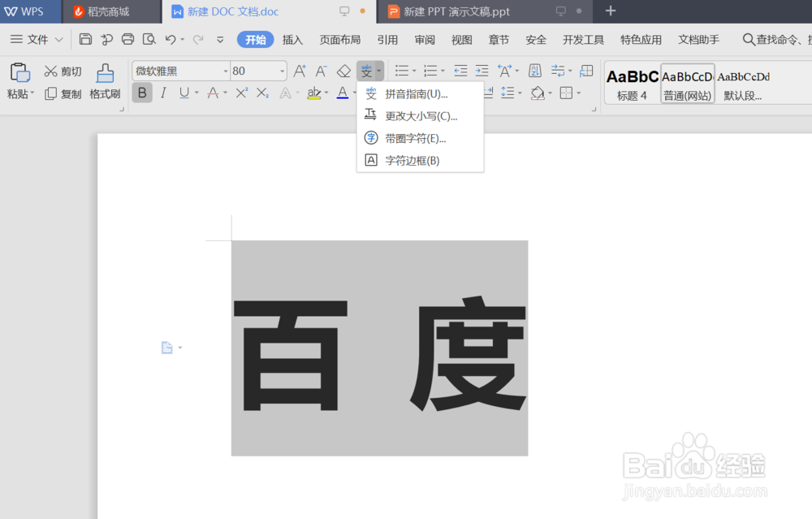Open undo history dropdown arrow
The height and width of the screenshot is (519, 812).
pyautogui.click(x=182, y=40)
